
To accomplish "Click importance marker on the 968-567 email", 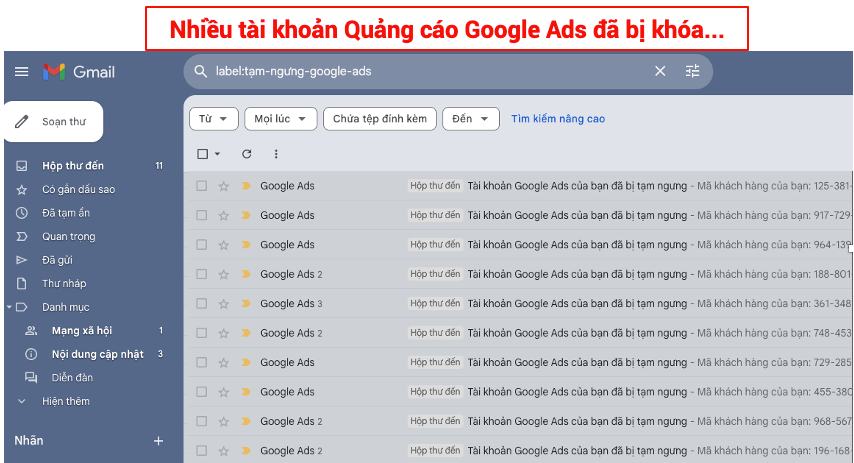I will coord(246,421).
